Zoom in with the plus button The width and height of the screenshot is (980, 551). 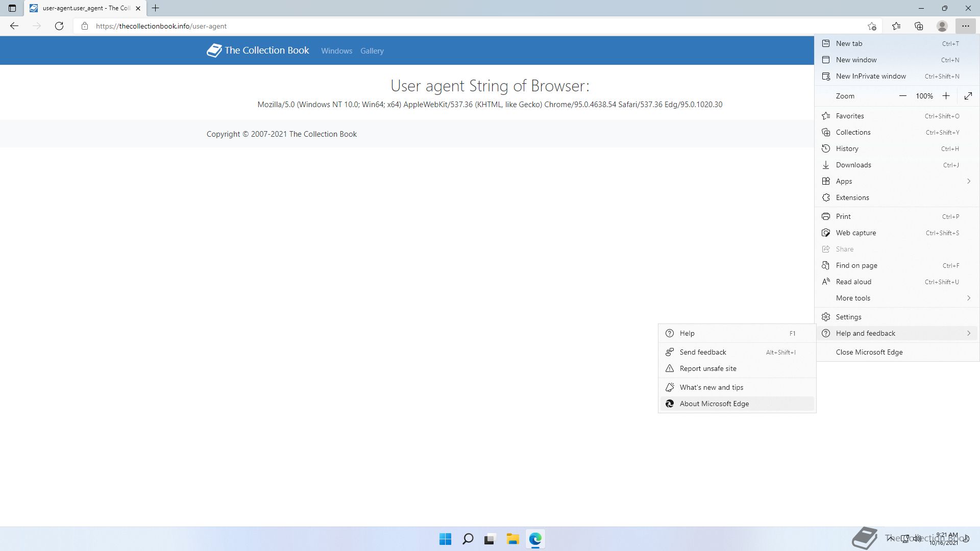pos(946,96)
